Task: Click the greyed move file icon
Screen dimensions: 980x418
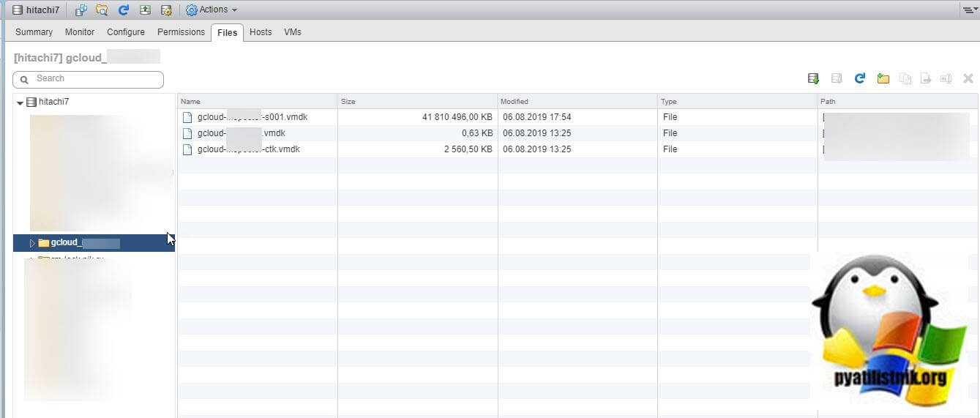Action: tap(926, 78)
